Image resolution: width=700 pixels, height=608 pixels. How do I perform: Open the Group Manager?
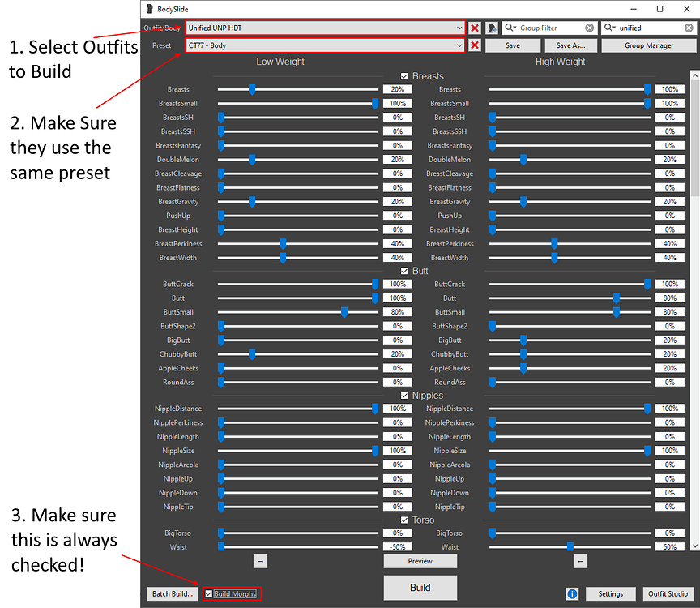[649, 45]
